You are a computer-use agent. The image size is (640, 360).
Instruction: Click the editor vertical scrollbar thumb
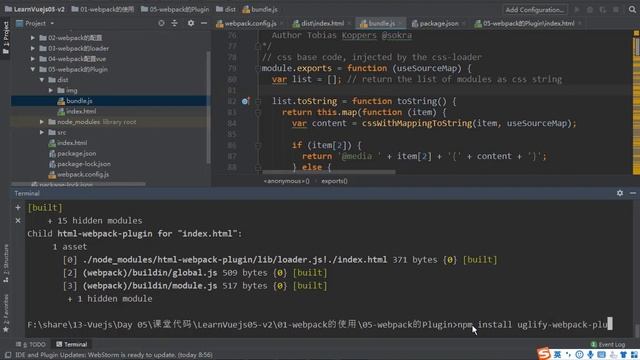pos(636,46)
